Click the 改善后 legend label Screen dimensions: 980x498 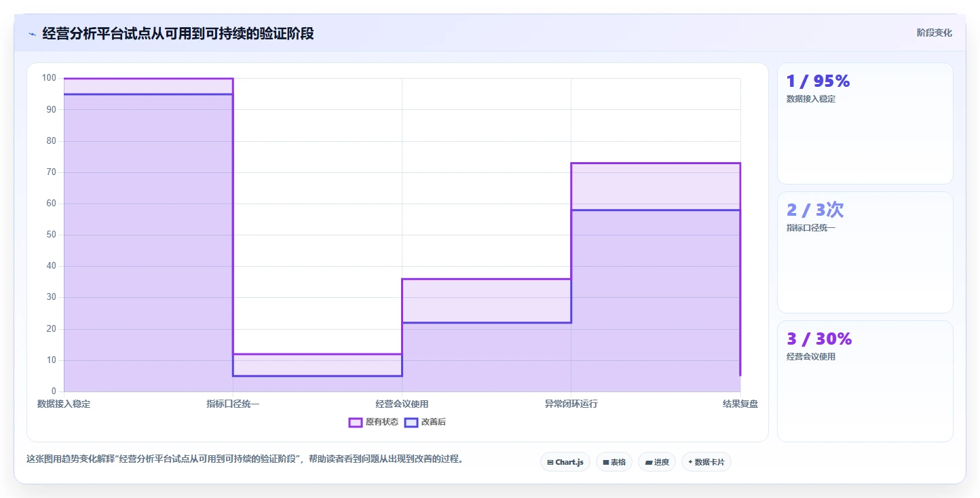(434, 422)
